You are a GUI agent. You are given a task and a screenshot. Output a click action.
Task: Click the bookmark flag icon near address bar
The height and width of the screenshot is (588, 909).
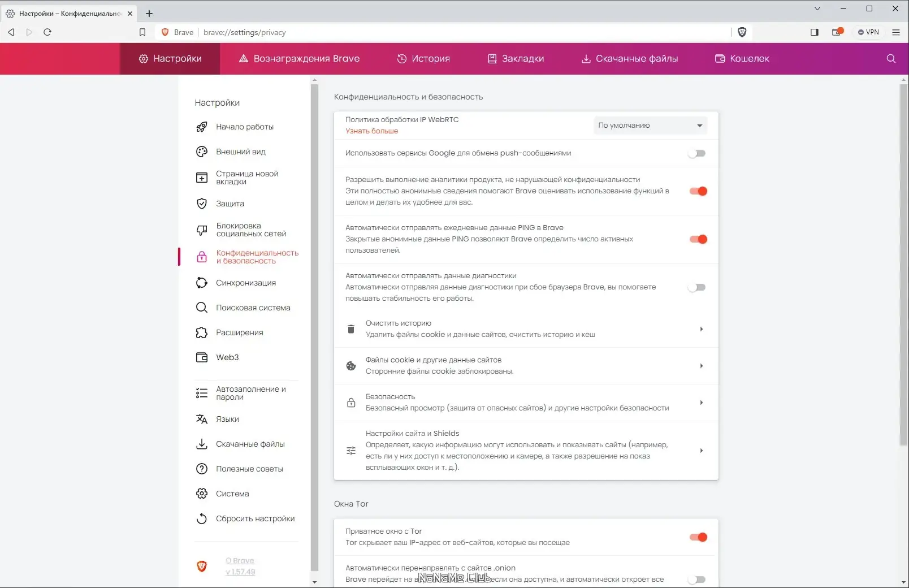[143, 32]
